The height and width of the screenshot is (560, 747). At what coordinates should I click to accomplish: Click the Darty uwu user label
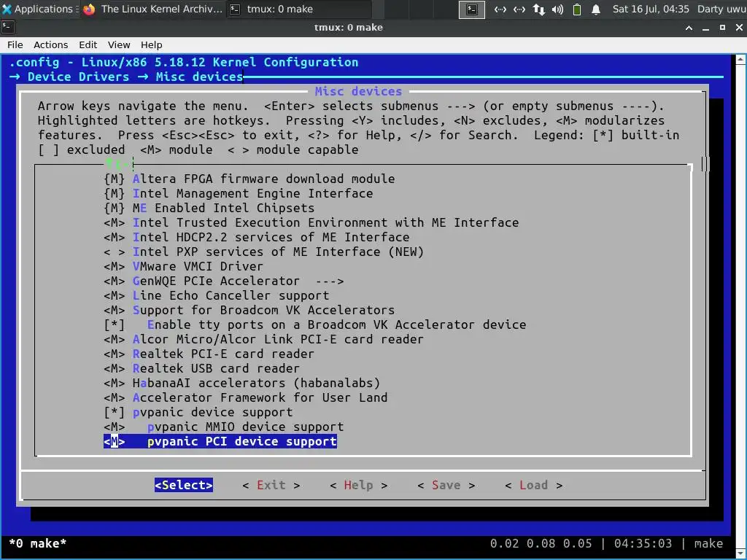tap(721, 9)
